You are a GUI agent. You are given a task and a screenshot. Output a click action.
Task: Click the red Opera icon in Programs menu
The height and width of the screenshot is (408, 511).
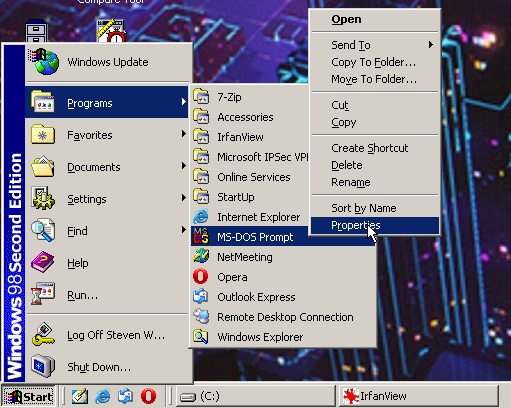tap(201, 277)
